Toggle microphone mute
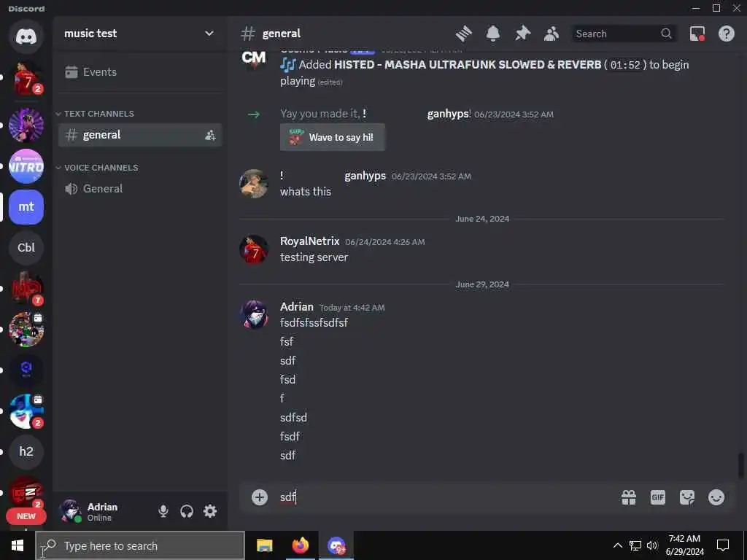Screen dimensions: 747x560 163,511
